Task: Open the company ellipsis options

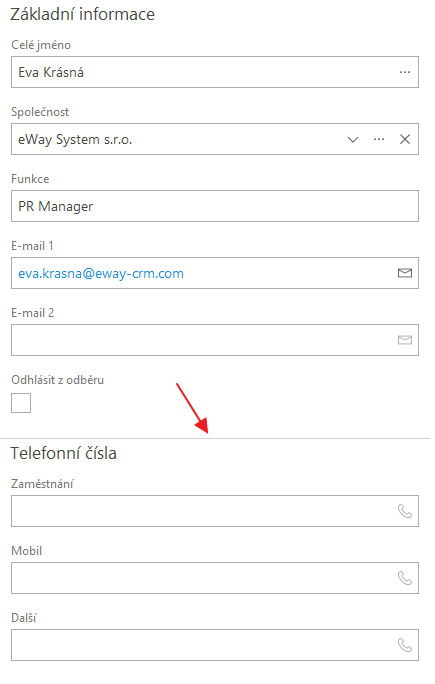Action: tap(379, 139)
